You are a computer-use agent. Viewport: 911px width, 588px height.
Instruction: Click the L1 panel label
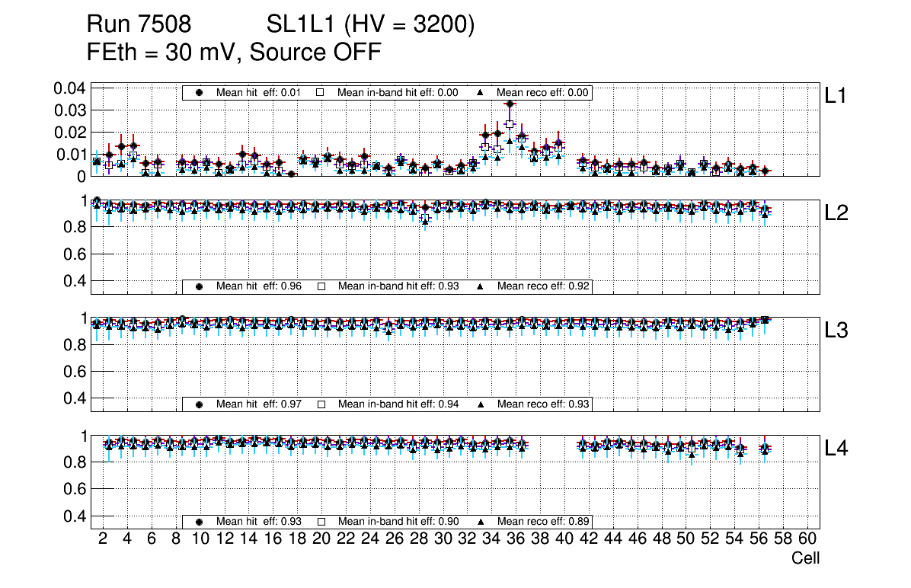pyautogui.click(x=836, y=96)
